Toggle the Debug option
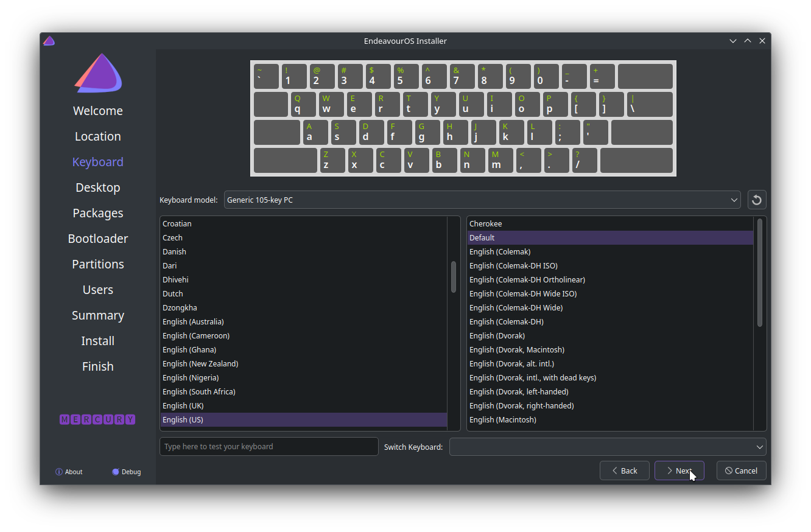811x532 pixels. [x=127, y=472]
